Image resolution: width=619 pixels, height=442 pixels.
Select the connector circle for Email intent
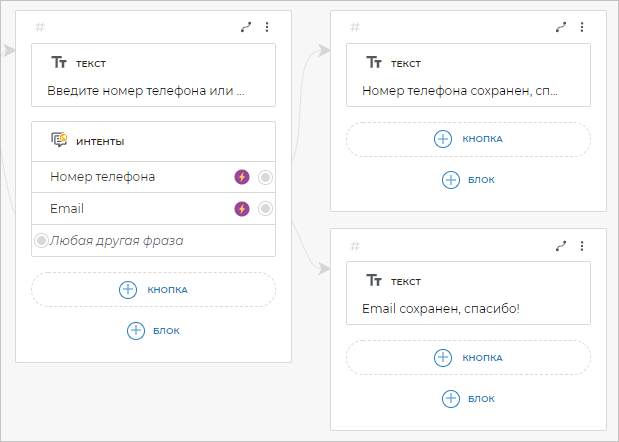click(265, 209)
